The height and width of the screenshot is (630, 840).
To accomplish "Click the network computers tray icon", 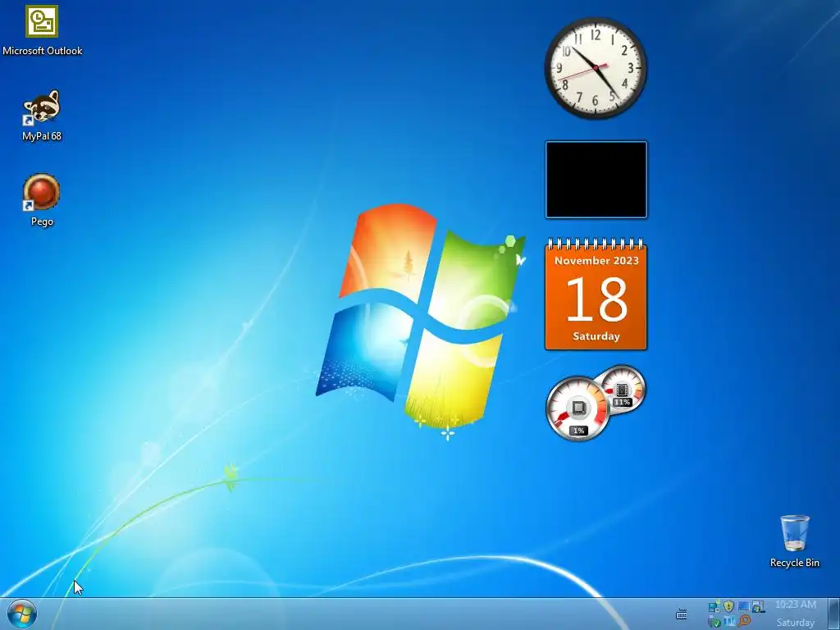I will pyautogui.click(x=714, y=606).
